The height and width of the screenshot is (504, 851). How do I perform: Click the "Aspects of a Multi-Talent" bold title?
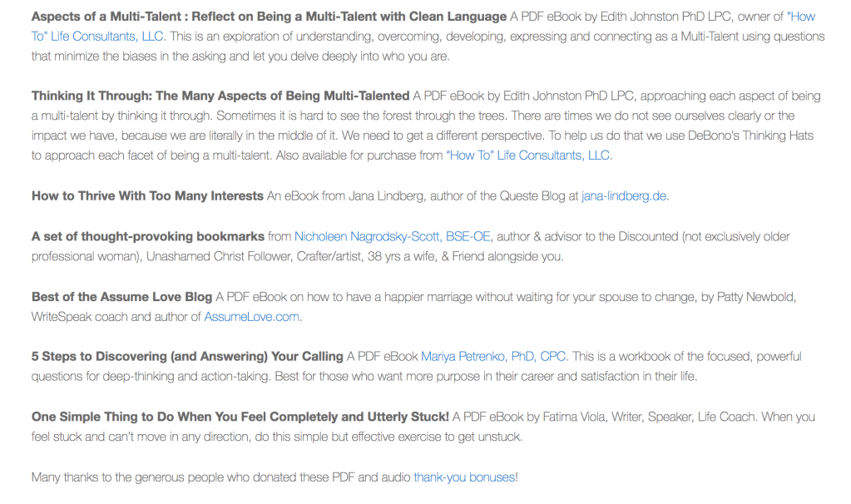coord(269,17)
